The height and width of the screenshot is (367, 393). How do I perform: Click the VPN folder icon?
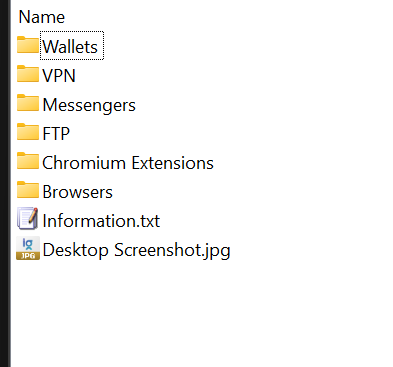click(x=28, y=74)
